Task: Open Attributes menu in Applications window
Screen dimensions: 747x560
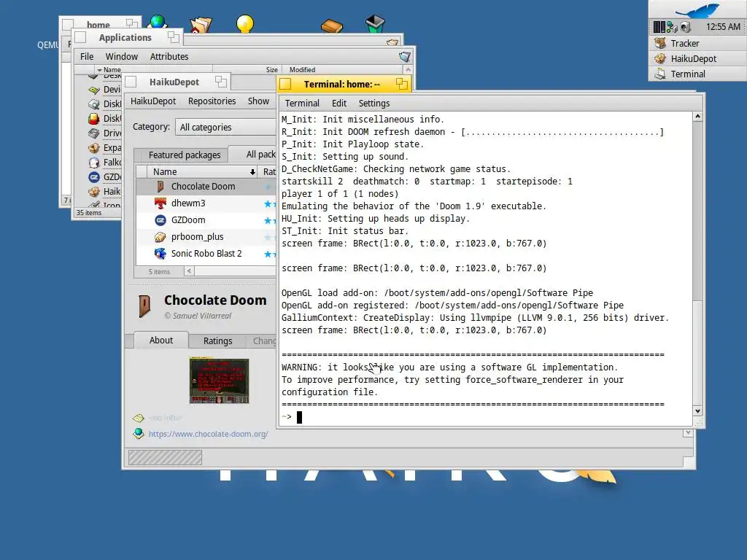Action: pyautogui.click(x=169, y=57)
